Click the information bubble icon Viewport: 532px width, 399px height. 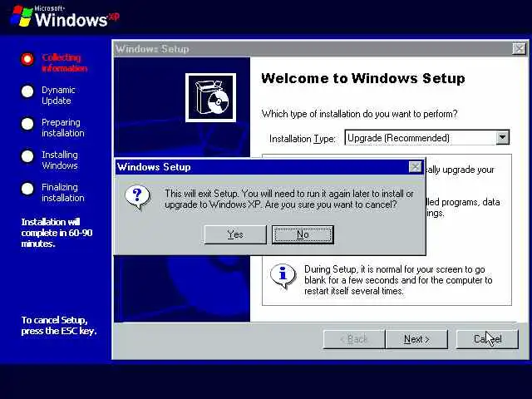(283, 275)
